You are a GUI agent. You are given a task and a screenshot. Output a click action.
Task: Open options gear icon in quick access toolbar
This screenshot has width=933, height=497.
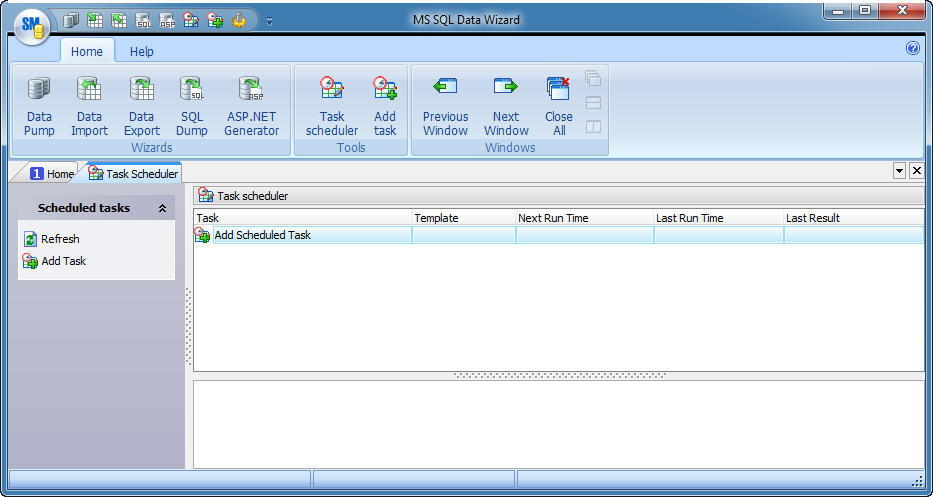click(239, 21)
